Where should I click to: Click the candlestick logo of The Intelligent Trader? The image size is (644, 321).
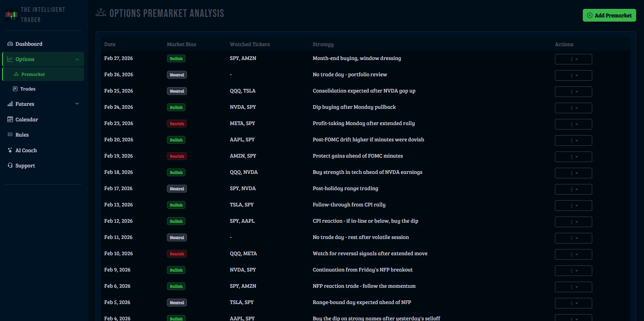click(11, 15)
